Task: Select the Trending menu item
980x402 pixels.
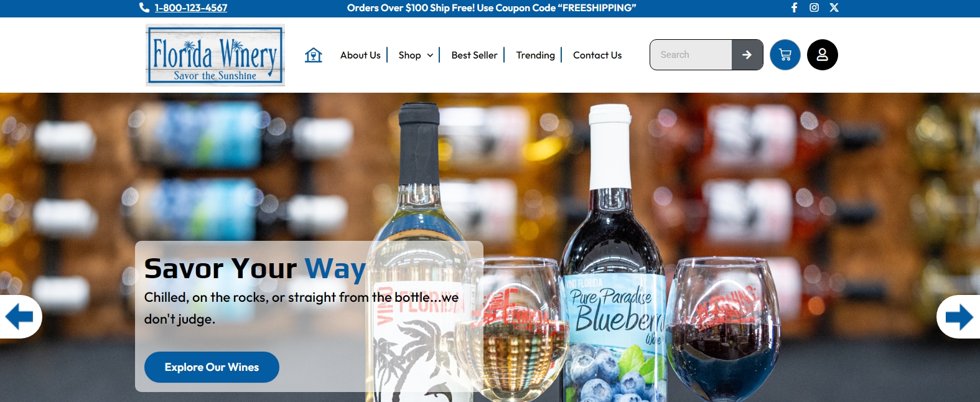Action: 535,55
